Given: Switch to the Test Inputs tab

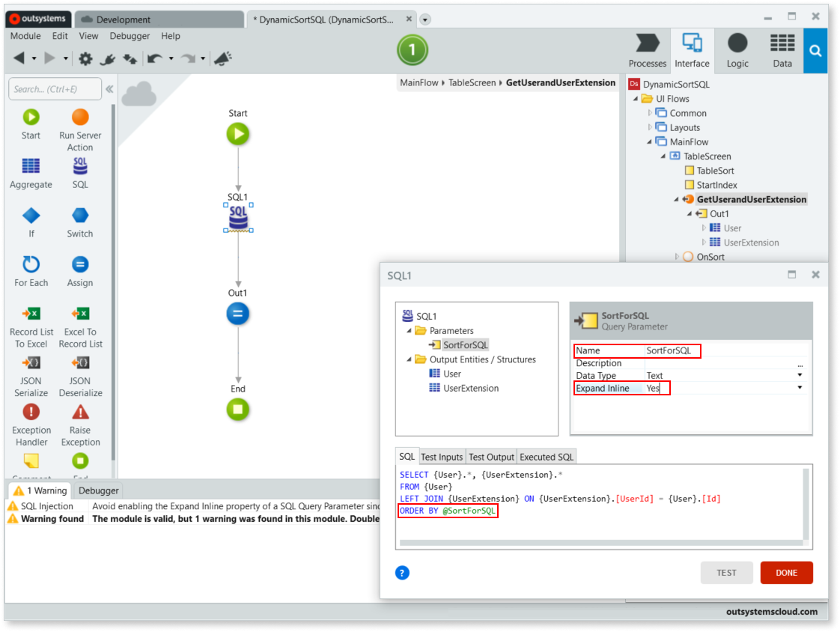Looking at the screenshot, I should tap(441, 457).
